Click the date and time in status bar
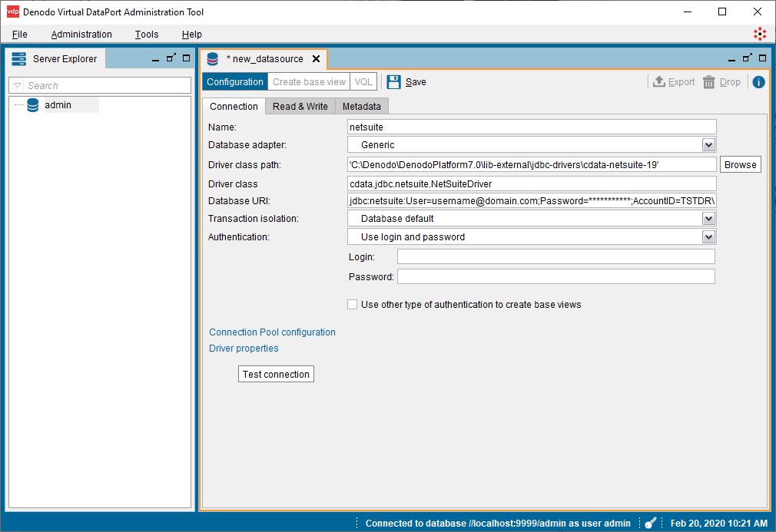 tap(718, 523)
